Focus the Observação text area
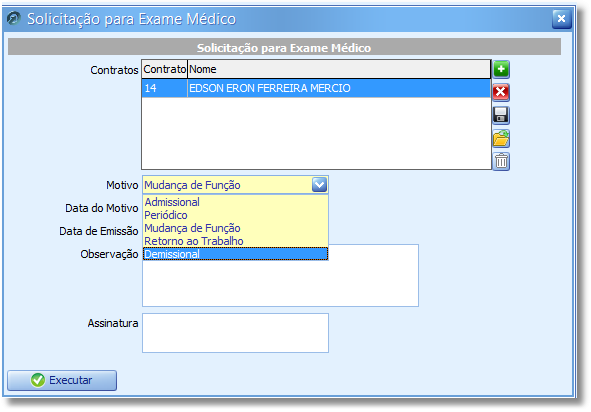The width and height of the screenshot is (591, 412). pyautogui.click(x=280, y=275)
